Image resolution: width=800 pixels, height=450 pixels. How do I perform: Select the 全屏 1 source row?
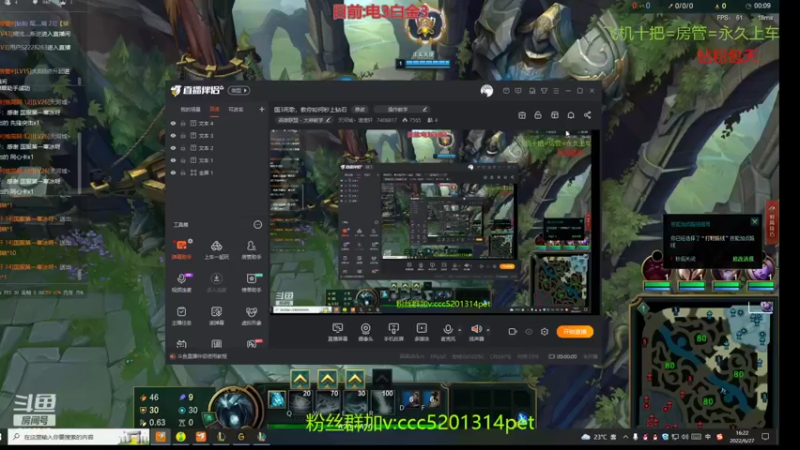pyautogui.click(x=217, y=173)
